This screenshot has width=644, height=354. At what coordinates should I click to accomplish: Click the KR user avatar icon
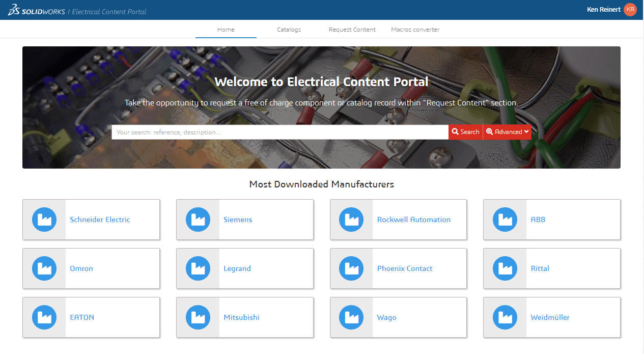pos(630,10)
